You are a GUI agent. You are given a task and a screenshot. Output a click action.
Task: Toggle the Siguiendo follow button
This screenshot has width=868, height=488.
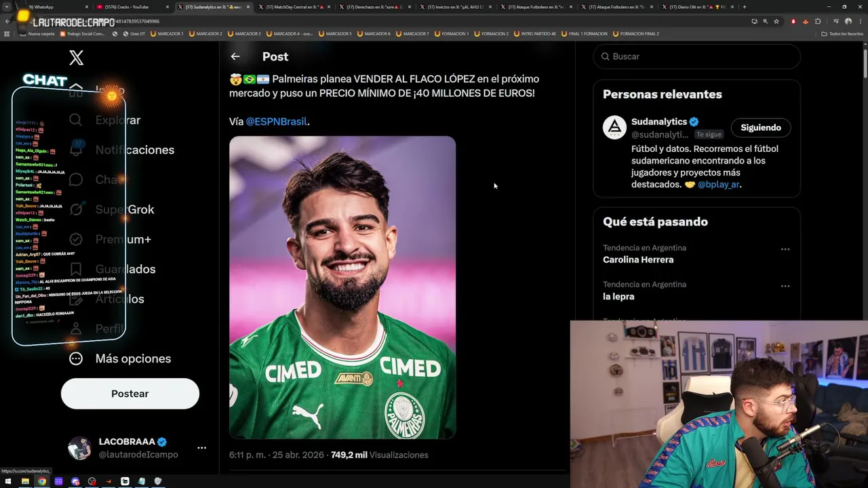point(761,127)
